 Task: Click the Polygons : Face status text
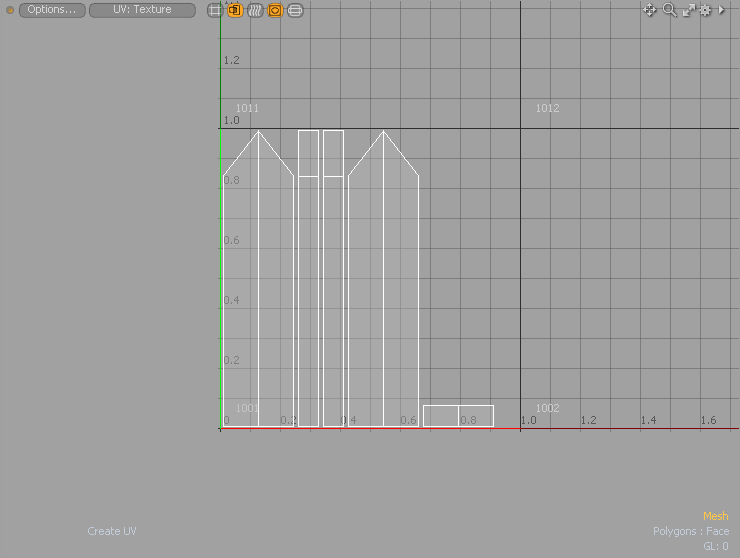click(691, 531)
